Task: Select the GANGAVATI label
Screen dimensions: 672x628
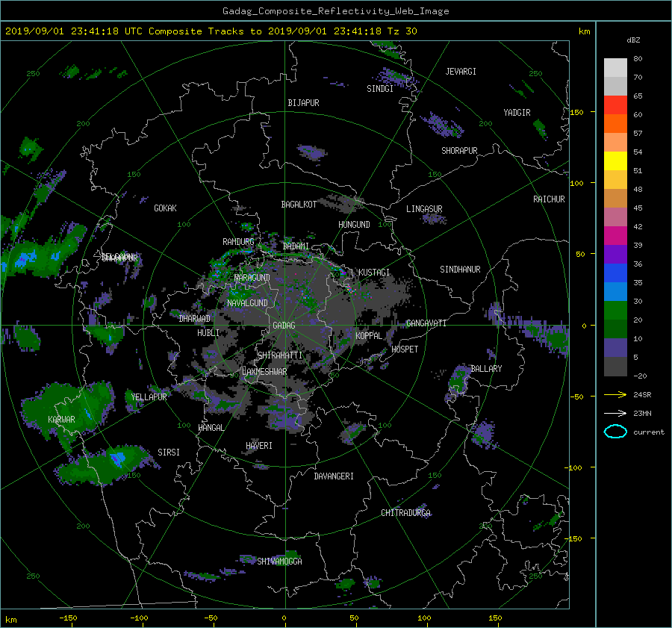Action: pyautogui.click(x=426, y=323)
